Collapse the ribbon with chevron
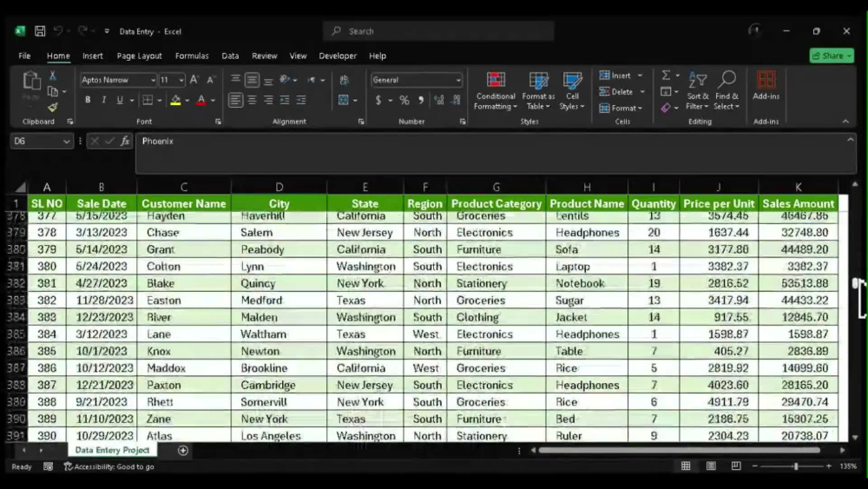868x489 pixels. pyautogui.click(x=845, y=122)
